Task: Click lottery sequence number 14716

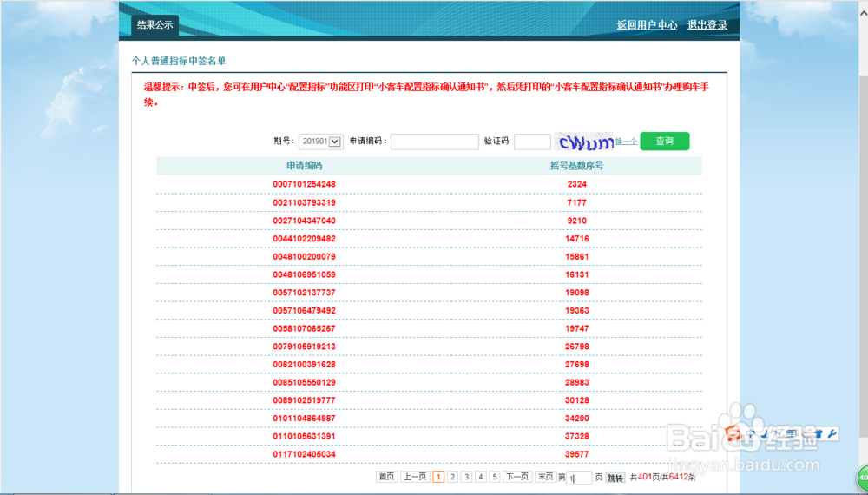Action: (x=577, y=239)
